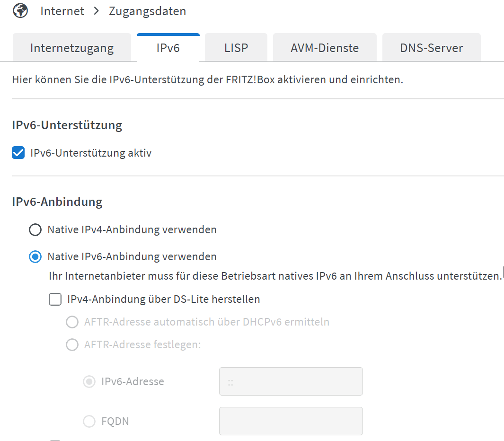The width and height of the screenshot is (504, 441).
Task: Click the Zugangsdaten breadcrumb
Action: click(x=147, y=11)
